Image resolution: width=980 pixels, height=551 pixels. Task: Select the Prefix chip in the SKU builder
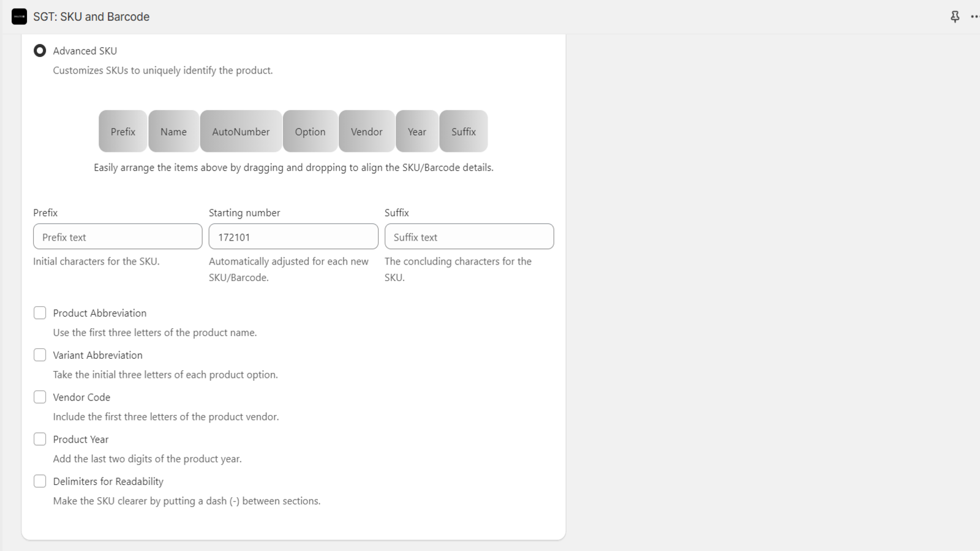(123, 131)
